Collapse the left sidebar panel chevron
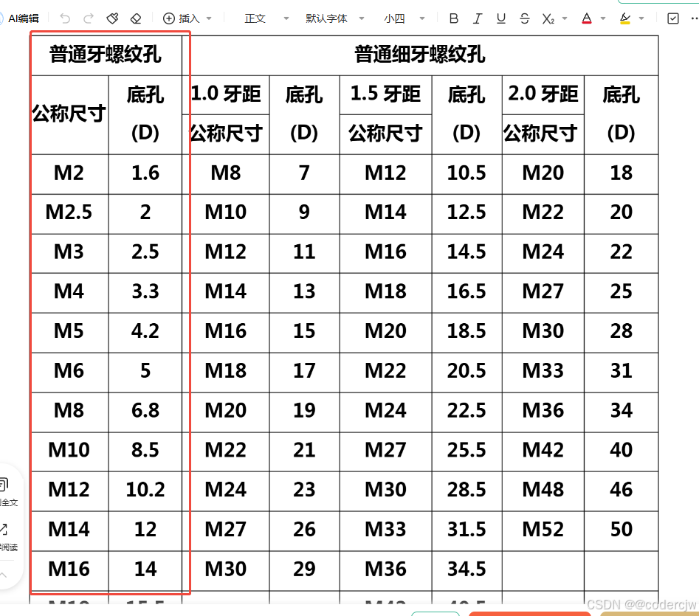Viewport: 699px width, 616px height. point(4,575)
